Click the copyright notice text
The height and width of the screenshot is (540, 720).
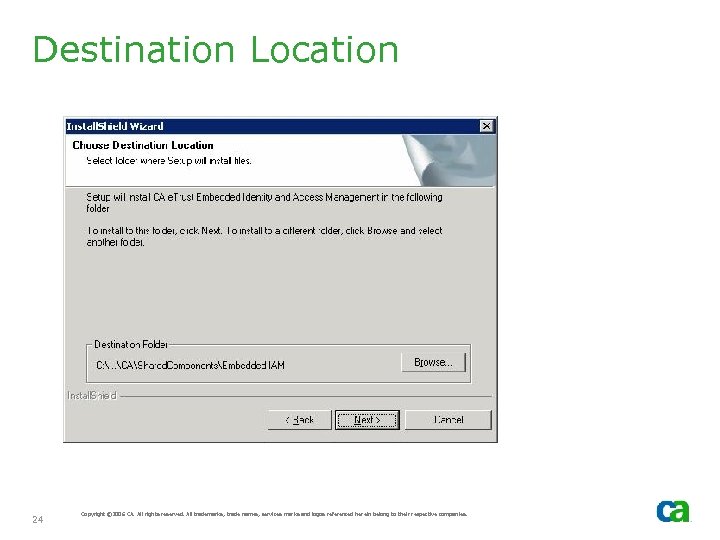tap(274, 514)
